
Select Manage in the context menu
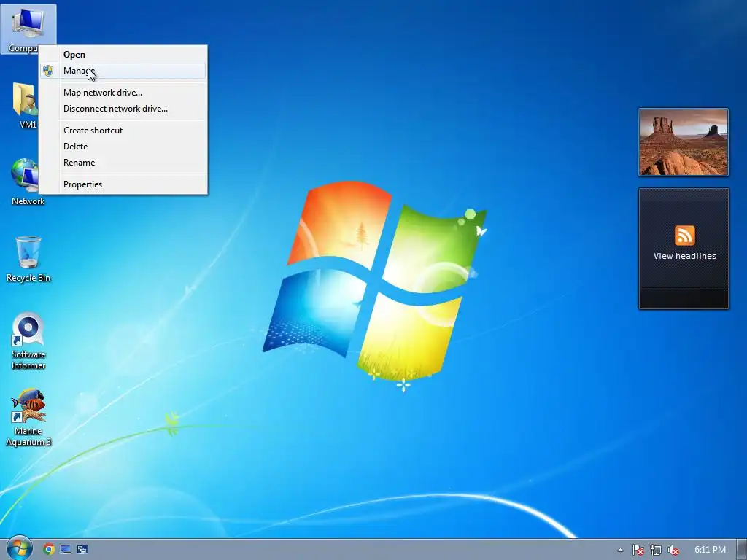click(123, 71)
